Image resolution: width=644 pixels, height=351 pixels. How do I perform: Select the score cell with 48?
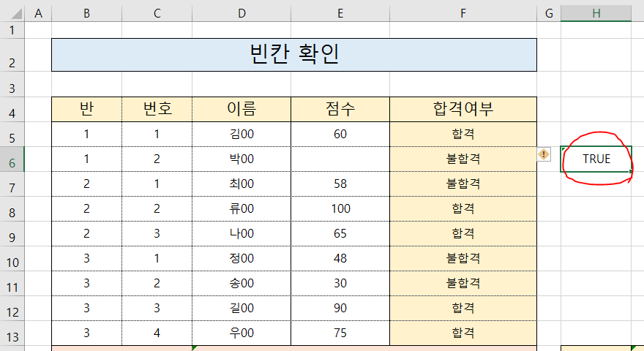340,258
